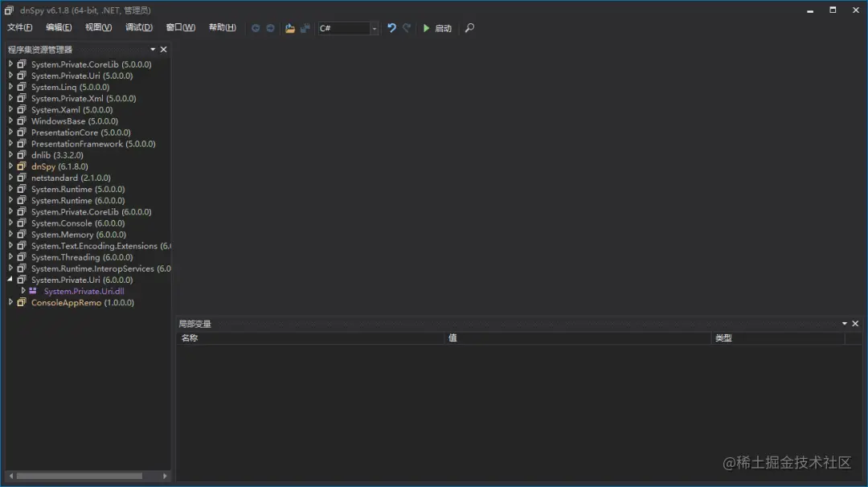868x487 pixels.
Task: Close the 局部变量 panel
Action: tap(855, 324)
